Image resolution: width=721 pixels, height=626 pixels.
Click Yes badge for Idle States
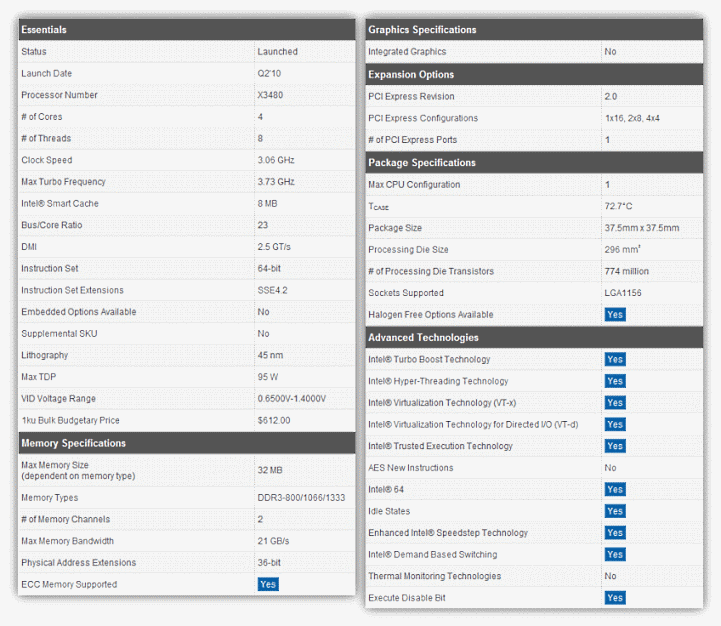tap(615, 511)
